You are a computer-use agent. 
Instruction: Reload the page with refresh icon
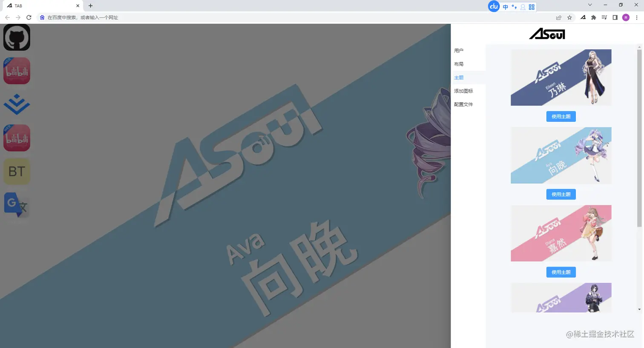click(29, 17)
